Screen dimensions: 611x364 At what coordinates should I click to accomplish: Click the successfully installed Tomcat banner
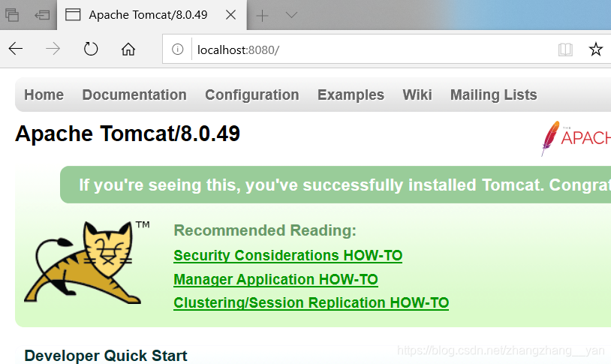point(336,185)
